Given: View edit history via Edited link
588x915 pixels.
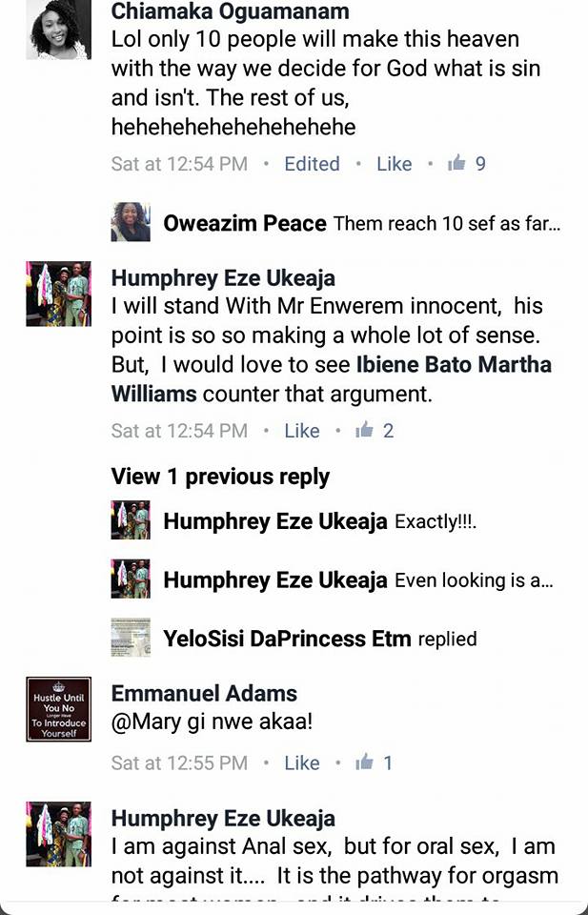Looking at the screenshot, I should (x=312, y=163).
